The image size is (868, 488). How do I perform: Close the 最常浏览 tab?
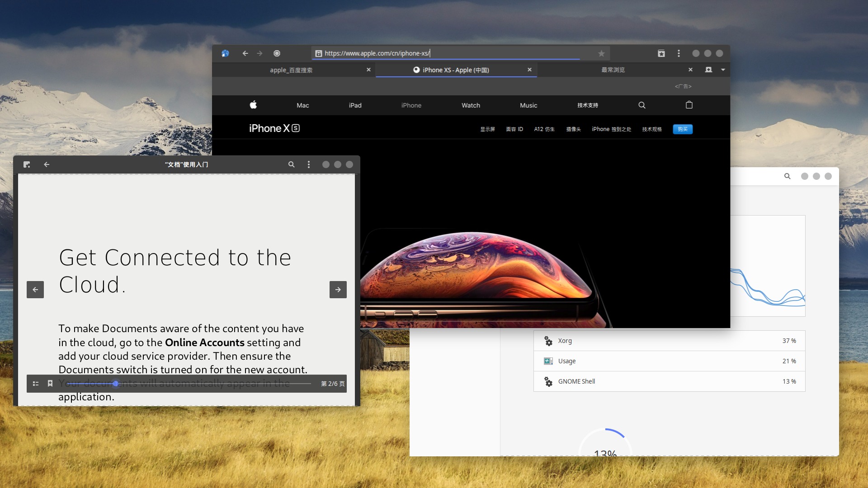tap(690, 70)
